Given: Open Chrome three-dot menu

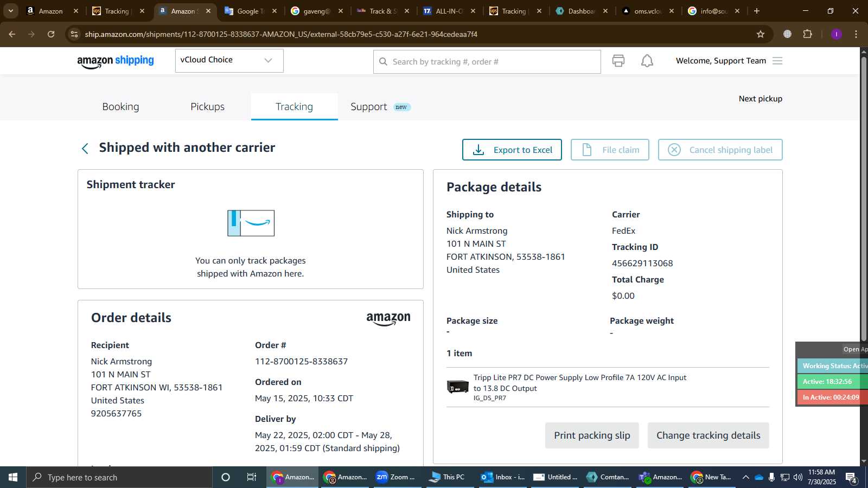Looking at the screenshot, I should coord(856,34).
